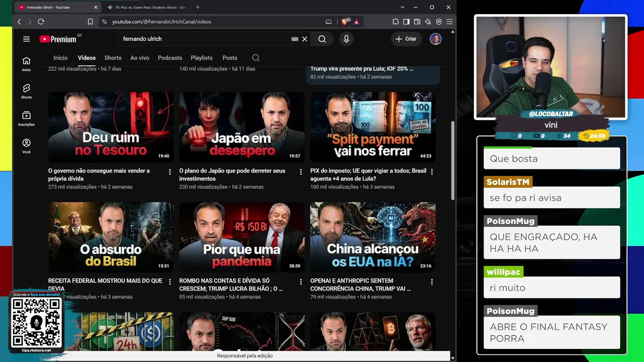Bookmark this page

(x=90, y=22)
